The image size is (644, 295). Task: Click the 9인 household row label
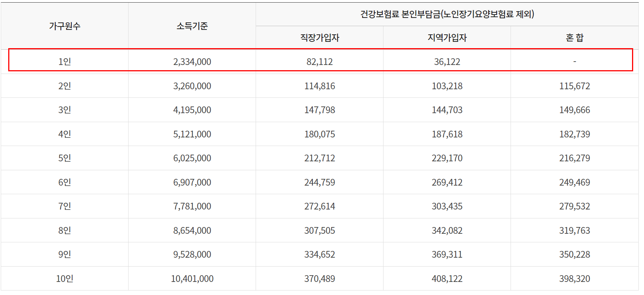(x=65, y=254)
